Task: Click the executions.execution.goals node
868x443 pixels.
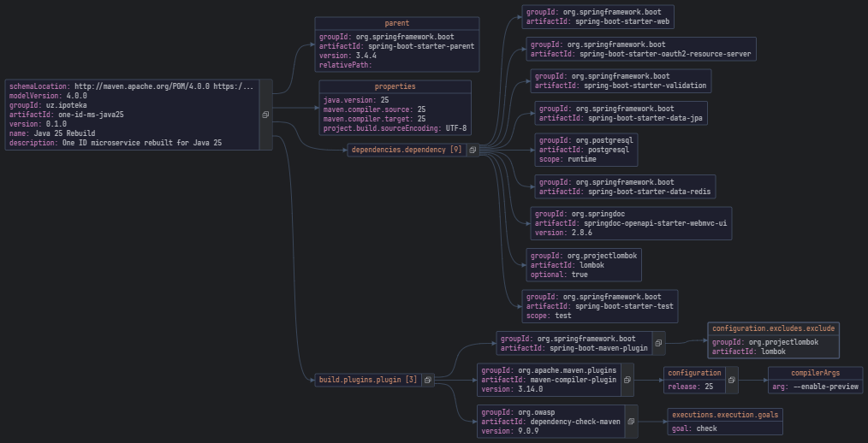Action: tap(726, 421)
